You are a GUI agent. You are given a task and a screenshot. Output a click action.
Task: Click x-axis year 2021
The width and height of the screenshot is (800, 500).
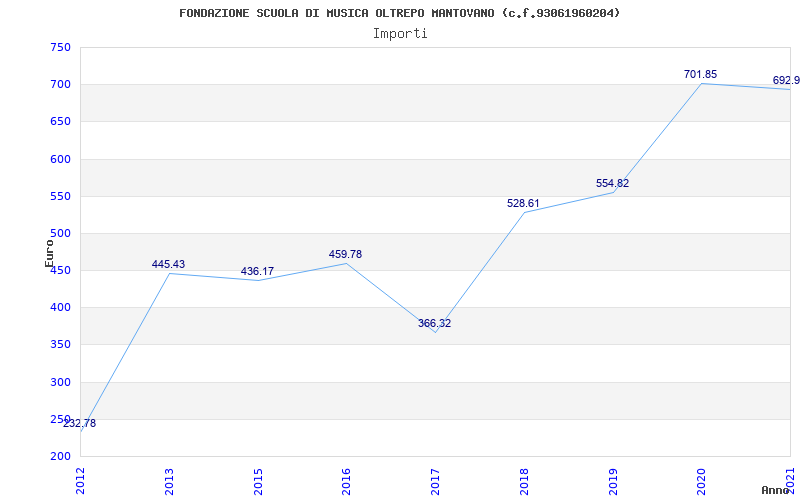[x=790, y=480]
